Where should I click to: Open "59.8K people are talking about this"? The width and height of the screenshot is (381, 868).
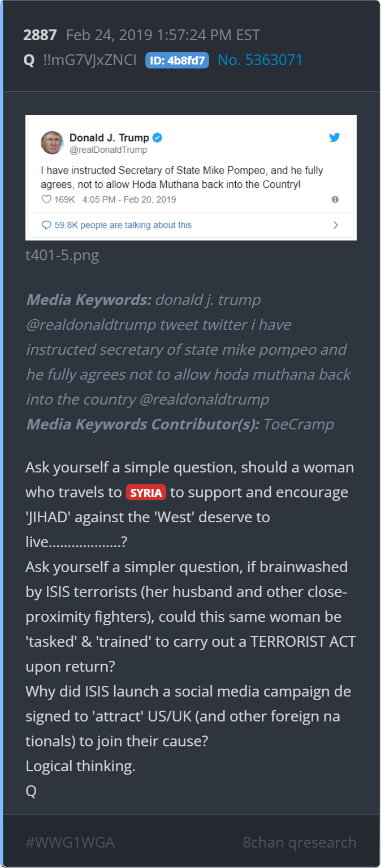123,225
